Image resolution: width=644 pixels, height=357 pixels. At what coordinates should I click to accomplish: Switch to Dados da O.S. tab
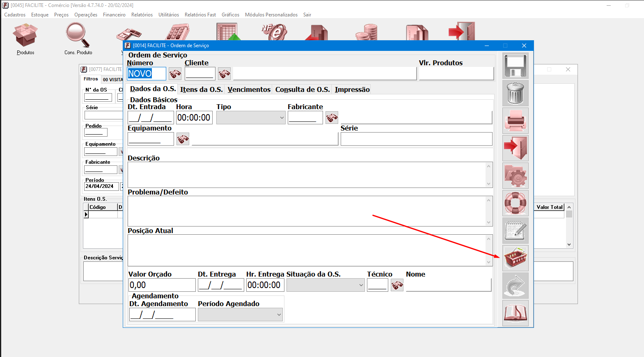(153, 89)
